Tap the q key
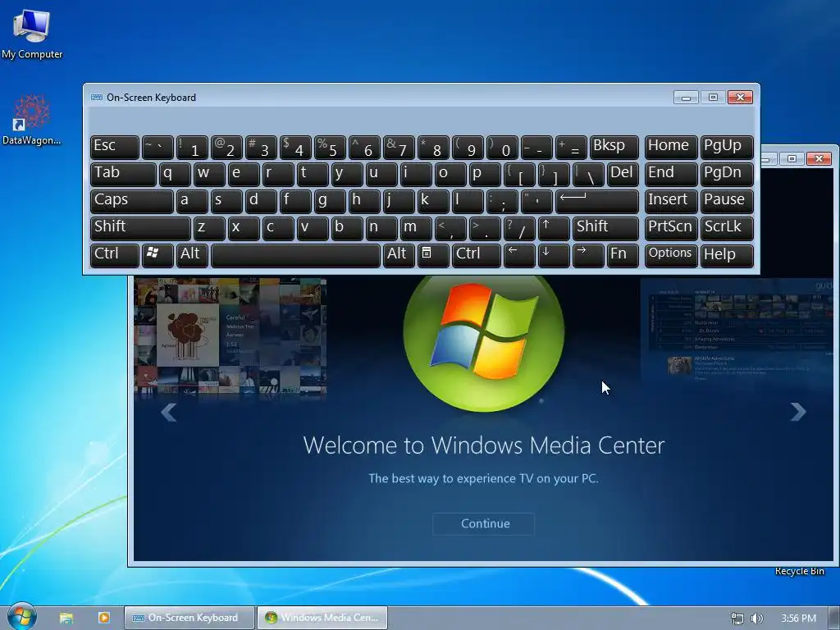The width and height of the screenshot is (840, 630). click(x=175, y=175)
